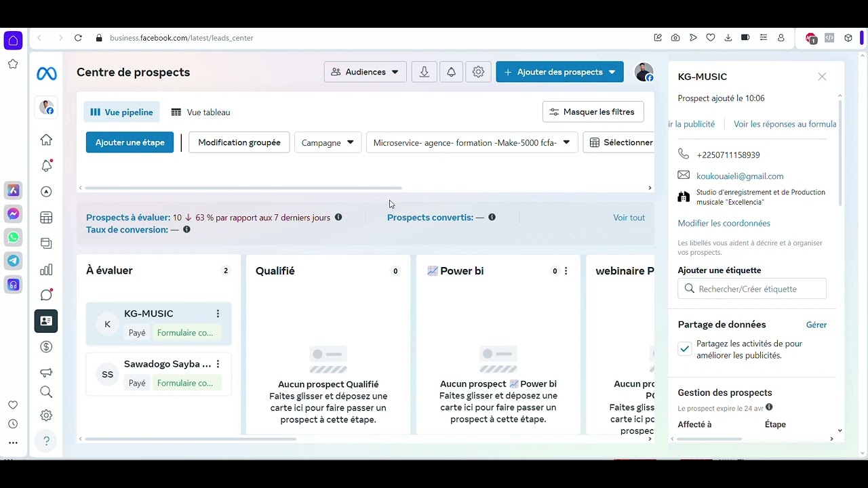Image resolution: width=868 pixels, height=488 pixels.
Task: Open the Content icon in sidebar
Action: (46, 243)
